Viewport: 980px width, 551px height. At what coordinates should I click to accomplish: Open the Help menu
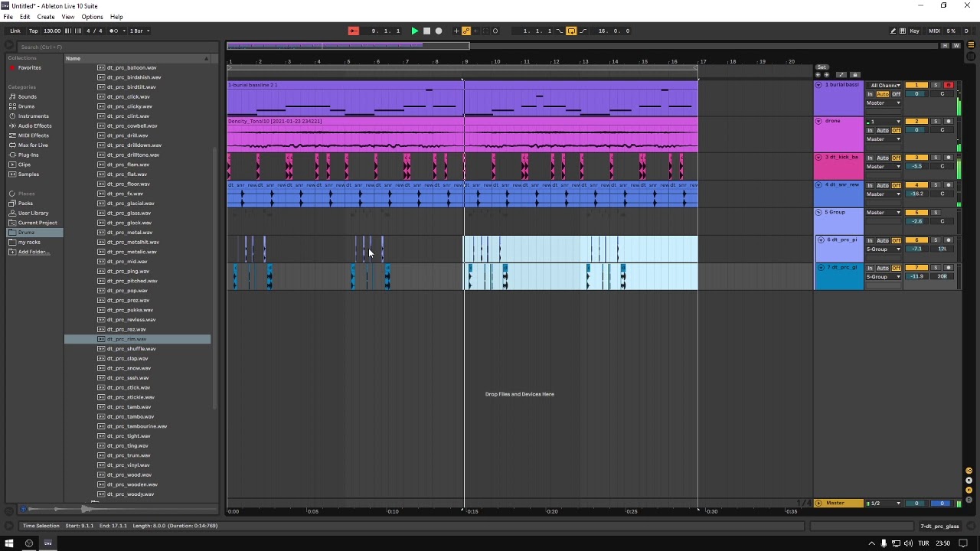coord(116,17)
